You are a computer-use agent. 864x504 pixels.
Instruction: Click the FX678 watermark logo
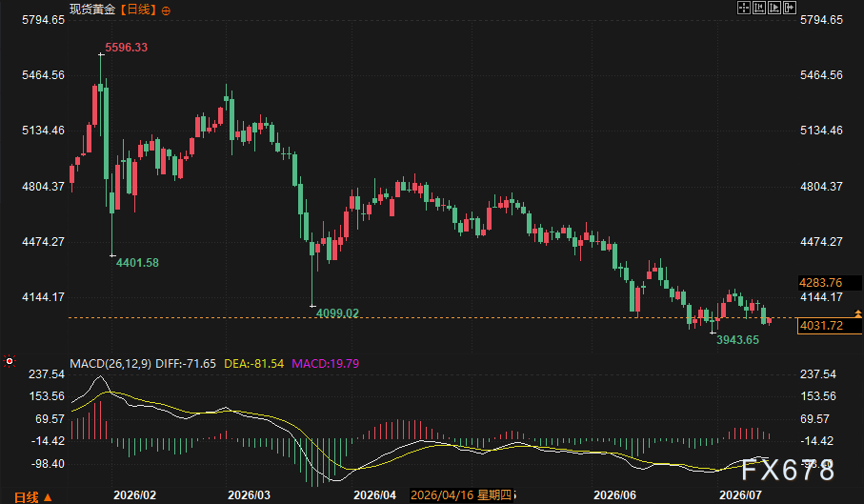788,471
